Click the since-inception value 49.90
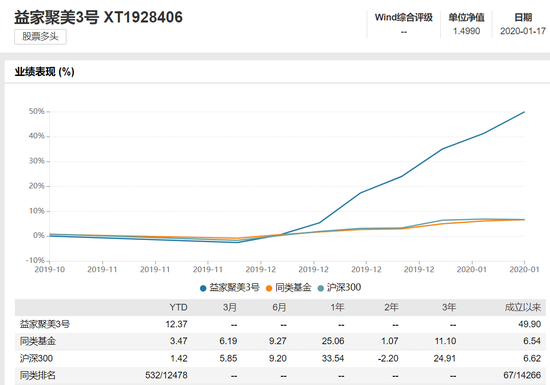550x385 pixels. tap(530, 324)
